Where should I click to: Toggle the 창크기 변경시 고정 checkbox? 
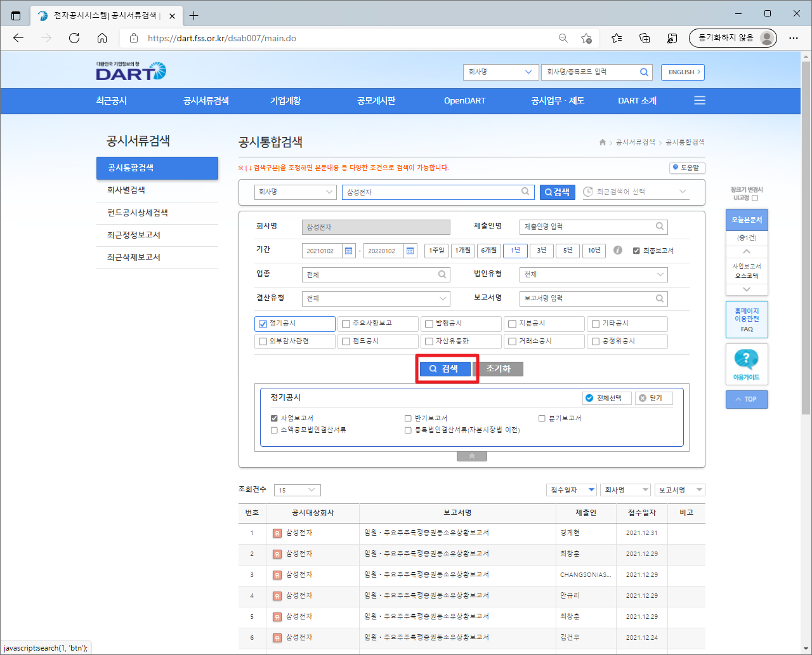coord(754,198)
